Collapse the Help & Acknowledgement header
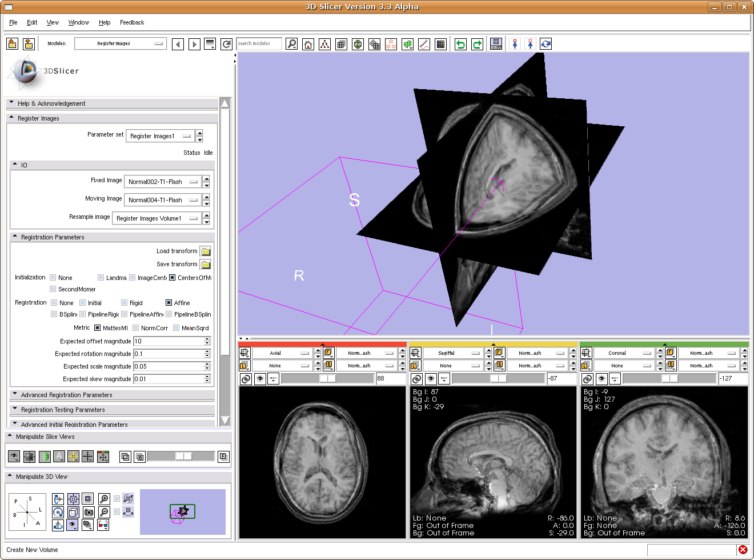The height and width of the screenshot is (560, 754). pos(51,103)
